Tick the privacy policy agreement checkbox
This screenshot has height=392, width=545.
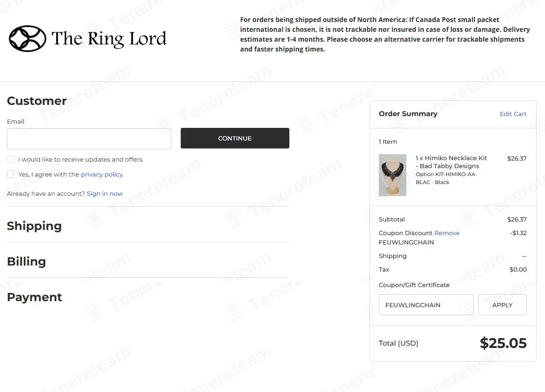(11, 174)
